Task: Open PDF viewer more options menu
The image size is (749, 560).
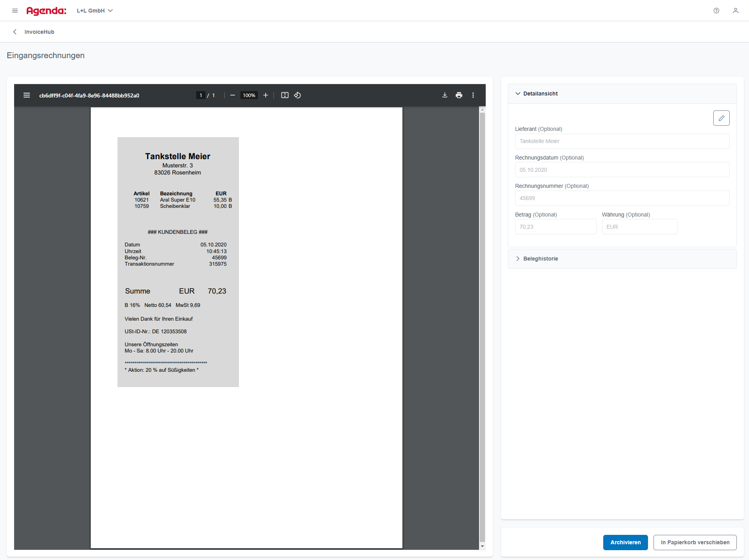Action: tap(473, 95)
